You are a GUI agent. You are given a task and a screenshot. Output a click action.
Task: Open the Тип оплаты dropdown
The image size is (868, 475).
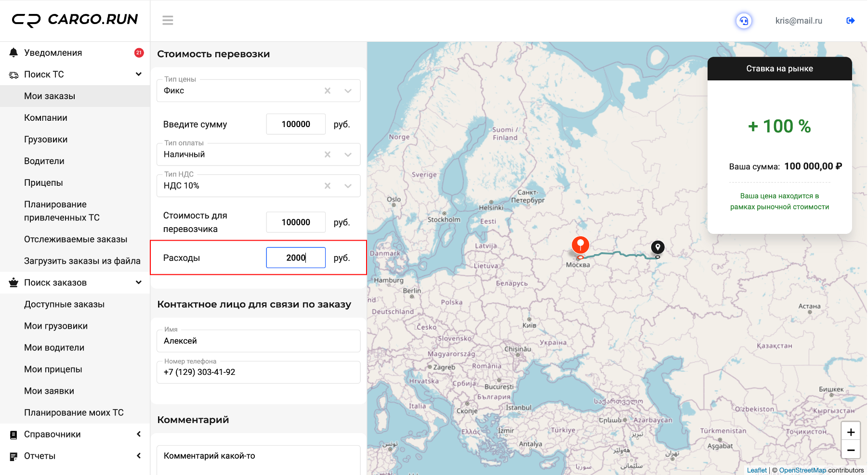point(348,154)
